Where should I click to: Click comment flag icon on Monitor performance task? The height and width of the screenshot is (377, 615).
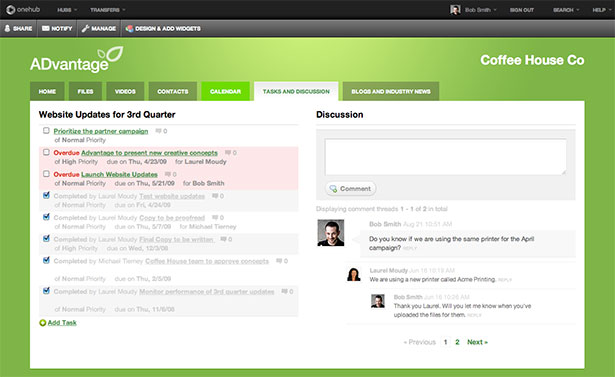pyautogui.click(x=284, y=291)
